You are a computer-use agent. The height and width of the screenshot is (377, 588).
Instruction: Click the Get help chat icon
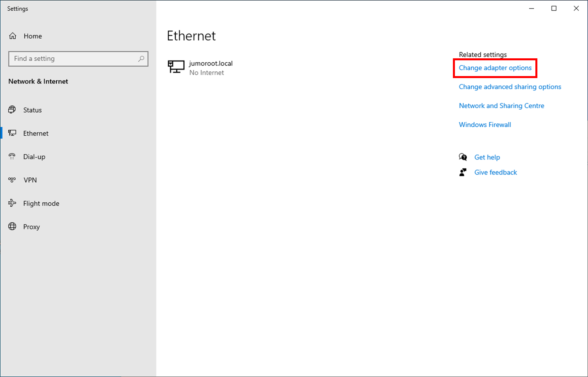pos(463,157)
